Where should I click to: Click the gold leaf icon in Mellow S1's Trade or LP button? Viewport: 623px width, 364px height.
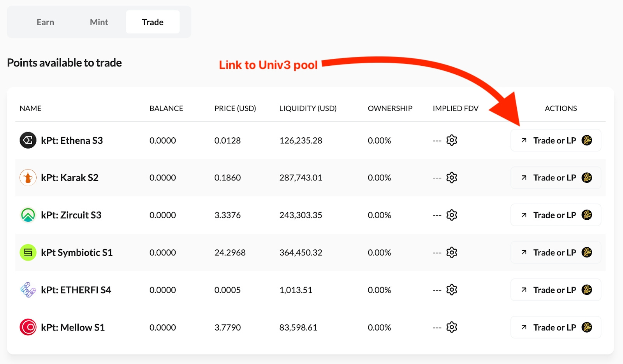point(587,327)
